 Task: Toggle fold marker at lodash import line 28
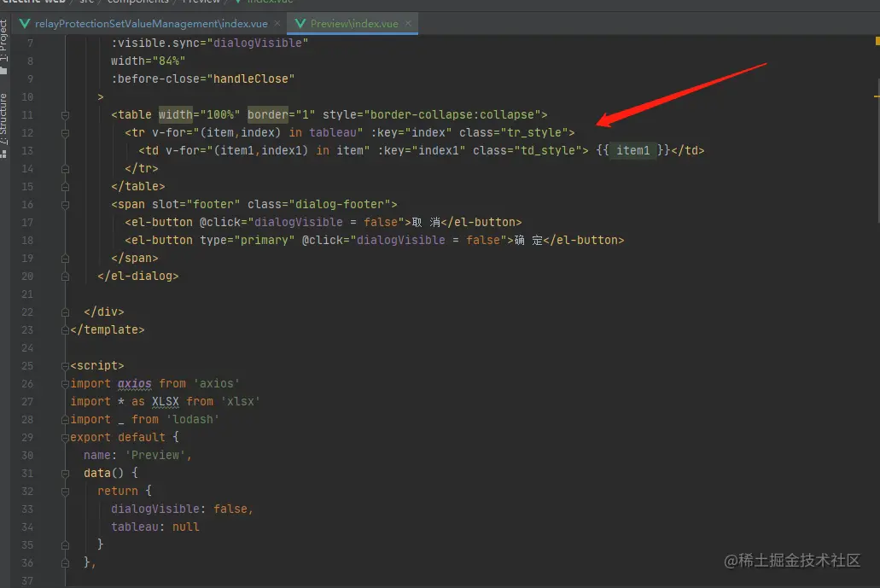(x=65, y=420)
